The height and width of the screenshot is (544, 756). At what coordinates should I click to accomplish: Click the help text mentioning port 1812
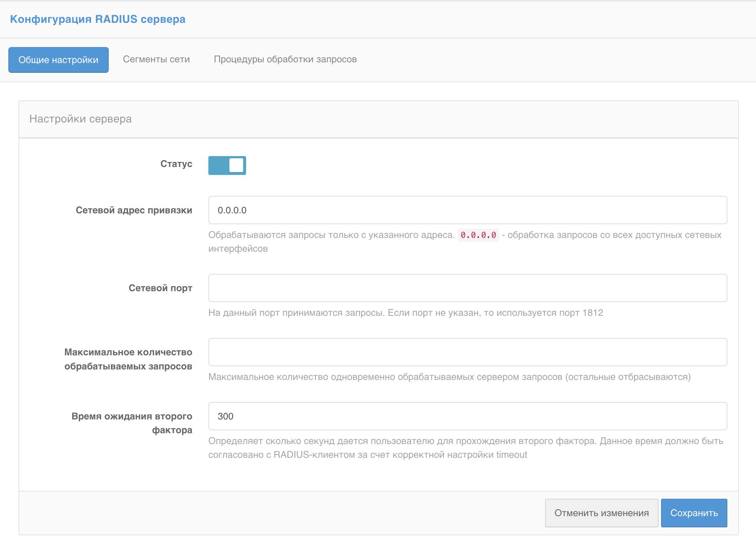coord(406,313)
